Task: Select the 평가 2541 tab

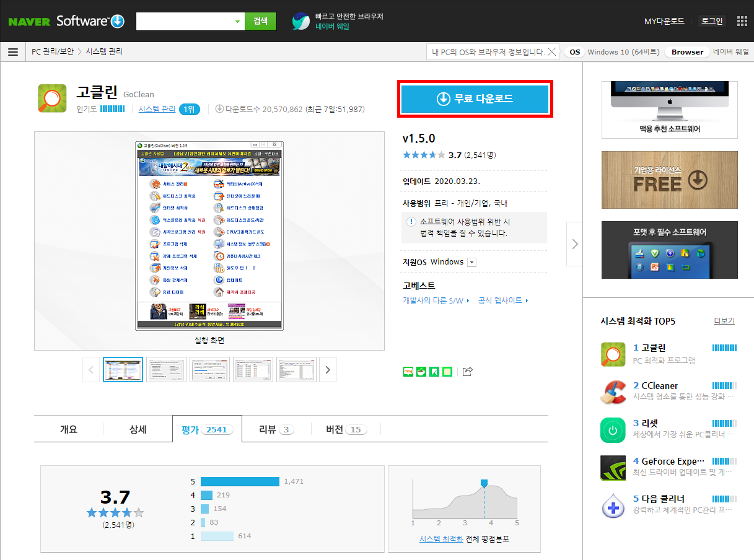Action: pos(207,429)
